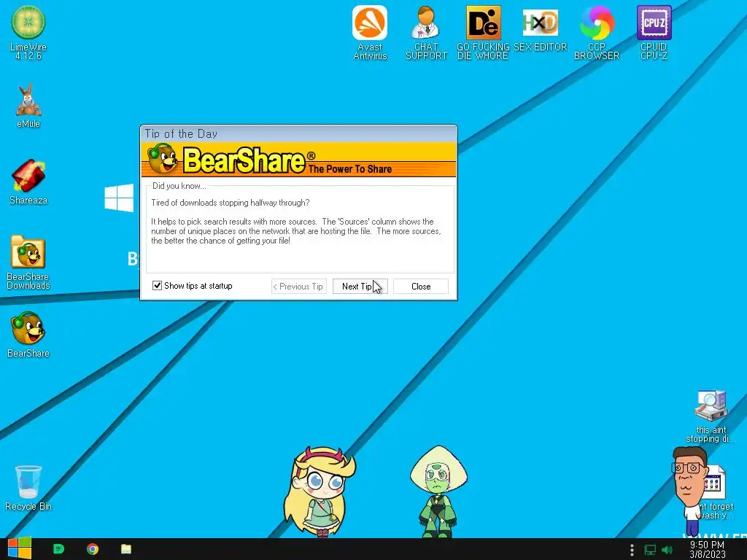Launch Google Chrome from the taskbar
The width and height of the screenshot is (747, 560).
(x=93, y=549)
